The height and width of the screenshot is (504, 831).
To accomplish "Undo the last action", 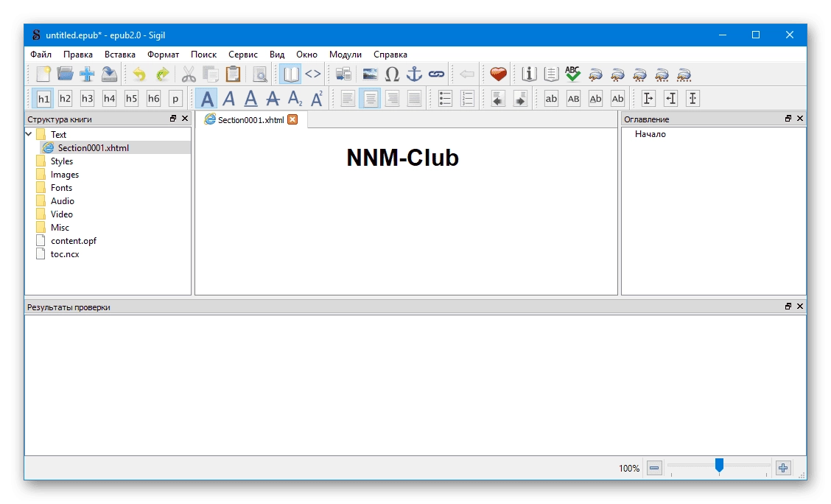I will 139,74.
